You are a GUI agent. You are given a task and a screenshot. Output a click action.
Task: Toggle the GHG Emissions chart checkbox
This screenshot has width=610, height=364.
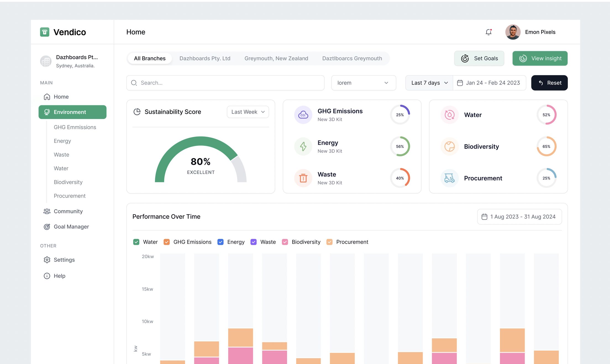click(167, 242)
